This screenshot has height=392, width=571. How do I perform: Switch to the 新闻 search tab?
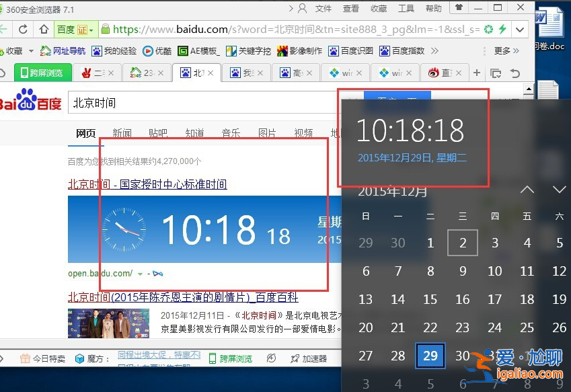click(122, 133)
